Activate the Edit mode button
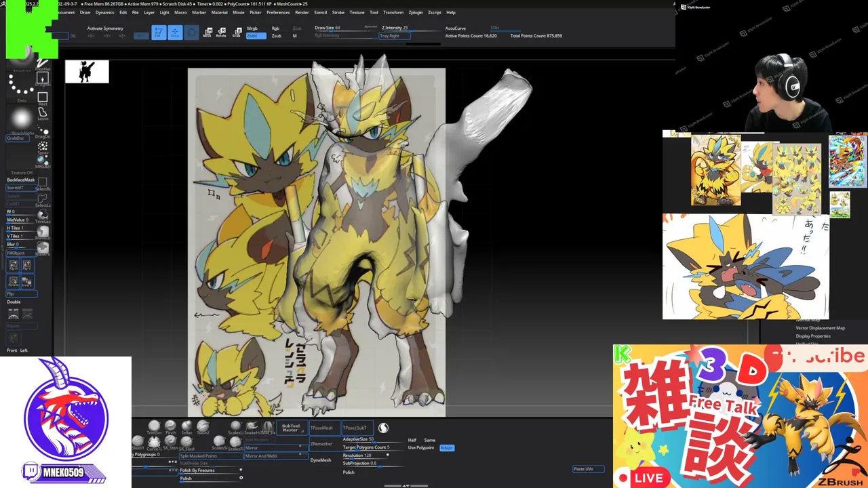868x488 pixels. point(157,33)
